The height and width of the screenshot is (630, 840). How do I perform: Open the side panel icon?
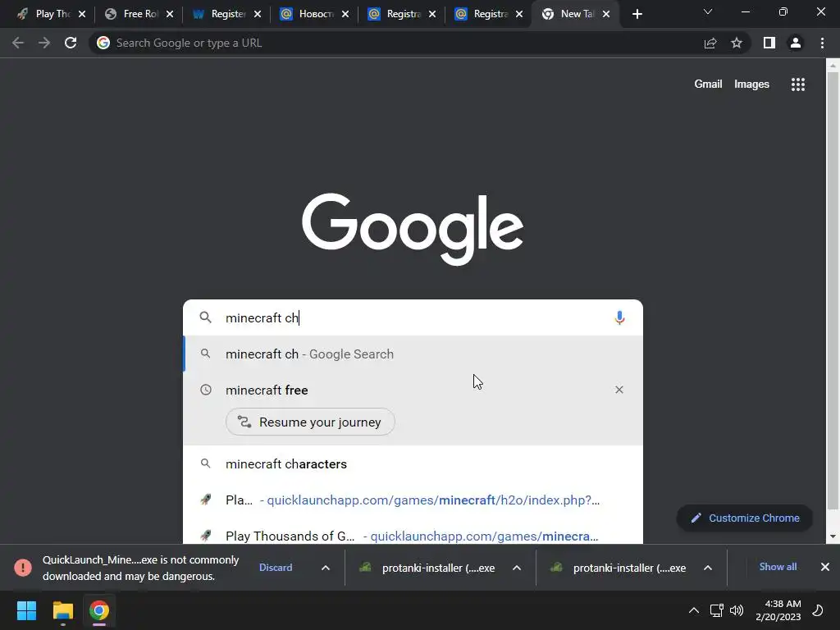click(x=769, y=43)
